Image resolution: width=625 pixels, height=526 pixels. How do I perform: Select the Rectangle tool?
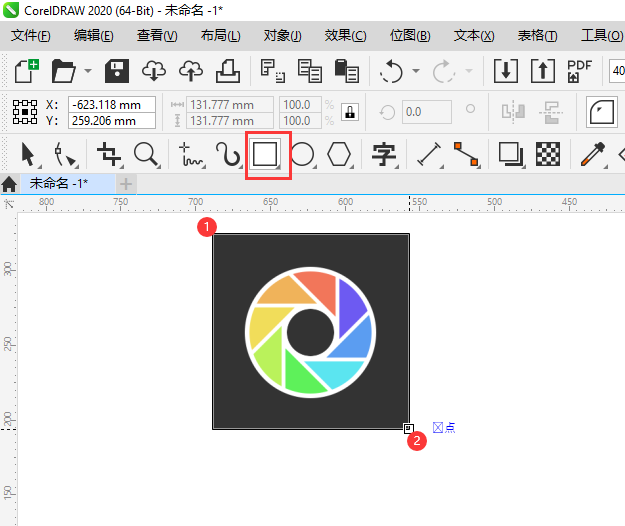[265, 154]
